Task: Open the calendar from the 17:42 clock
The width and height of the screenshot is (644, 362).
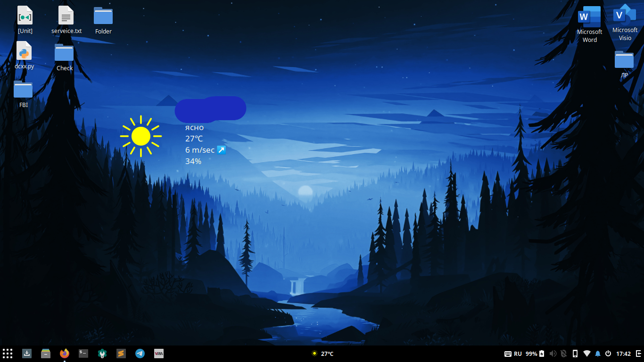Action: (x=623, y=354)
